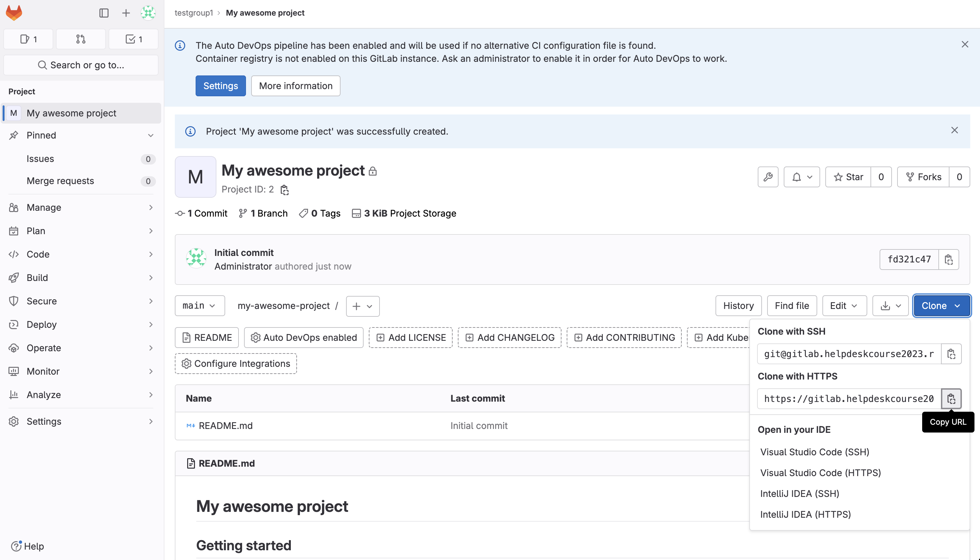Open the notification bell dropdown
Screen dimensions: 980x560
click(802, 177)
